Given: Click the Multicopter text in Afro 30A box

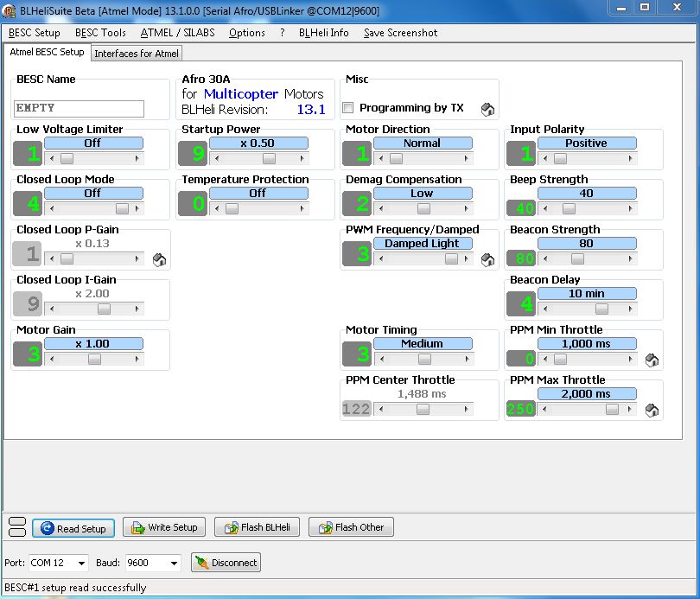Looking at the screenshot, I should point(241,93).
